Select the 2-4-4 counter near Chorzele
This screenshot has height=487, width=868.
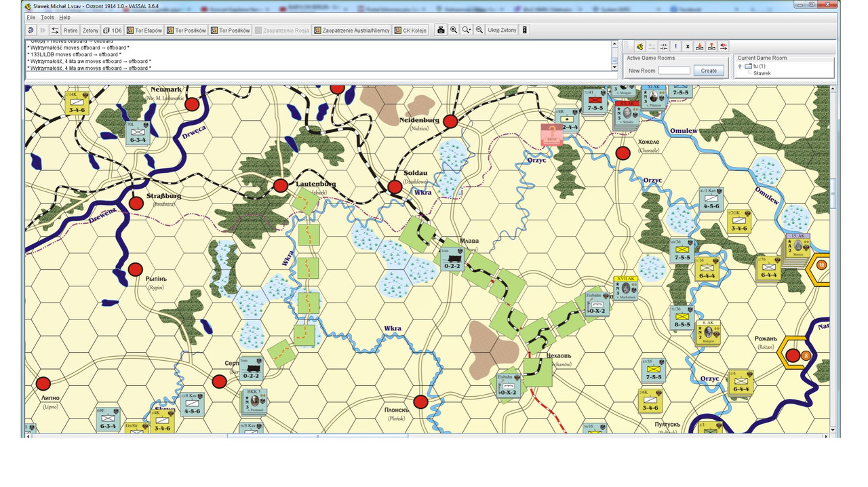tap(567, 119)
